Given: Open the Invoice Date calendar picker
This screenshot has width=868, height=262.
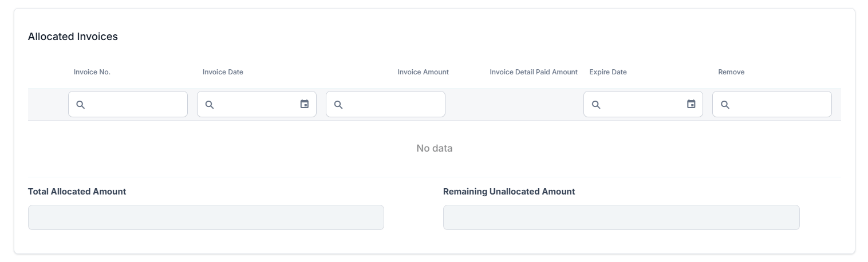Looking at the screenshot, I should pos(305,104).
